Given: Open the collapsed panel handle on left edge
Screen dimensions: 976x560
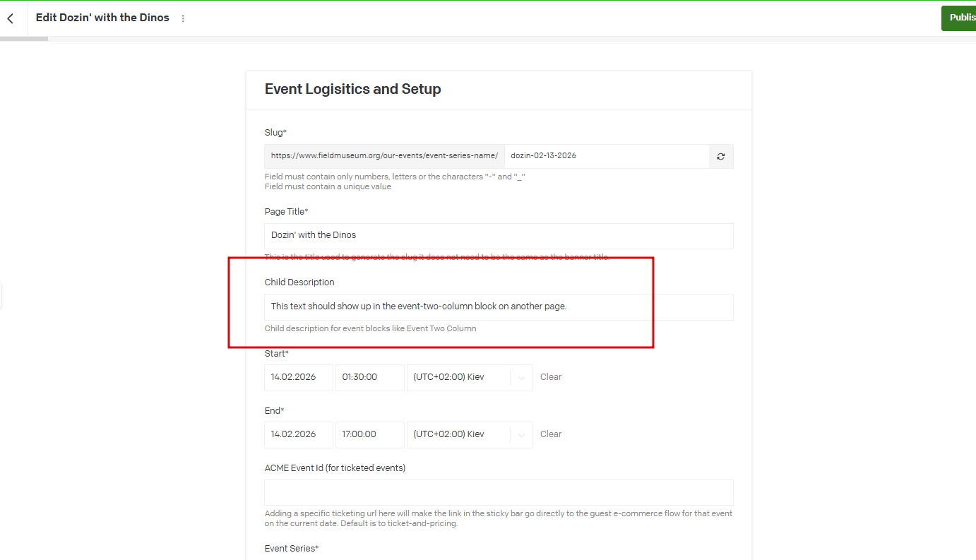Looking at the screenshot, I should click(1, 295).
